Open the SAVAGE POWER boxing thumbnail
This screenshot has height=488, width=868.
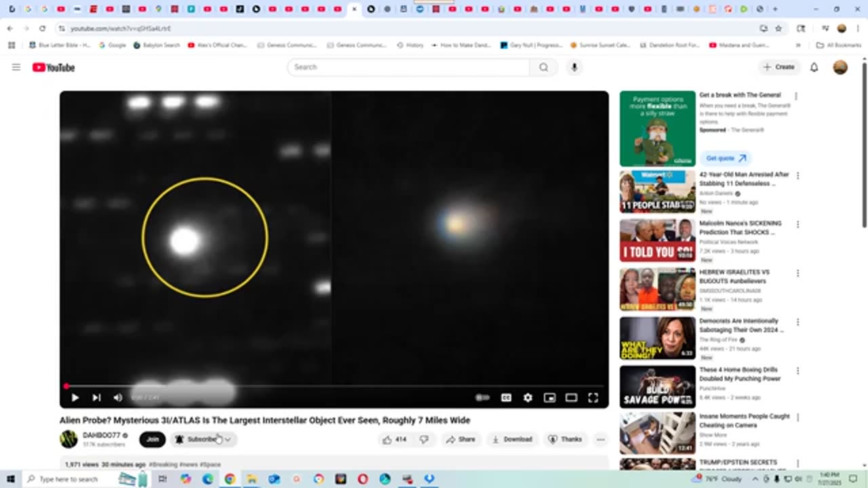click(657, 386)
